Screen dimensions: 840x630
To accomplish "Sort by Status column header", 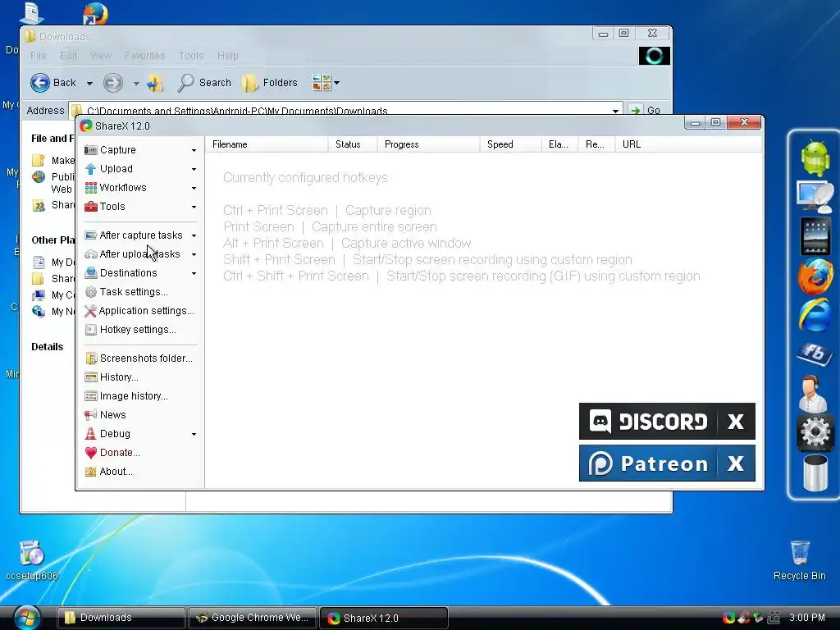I will click(x=353, y=144).
